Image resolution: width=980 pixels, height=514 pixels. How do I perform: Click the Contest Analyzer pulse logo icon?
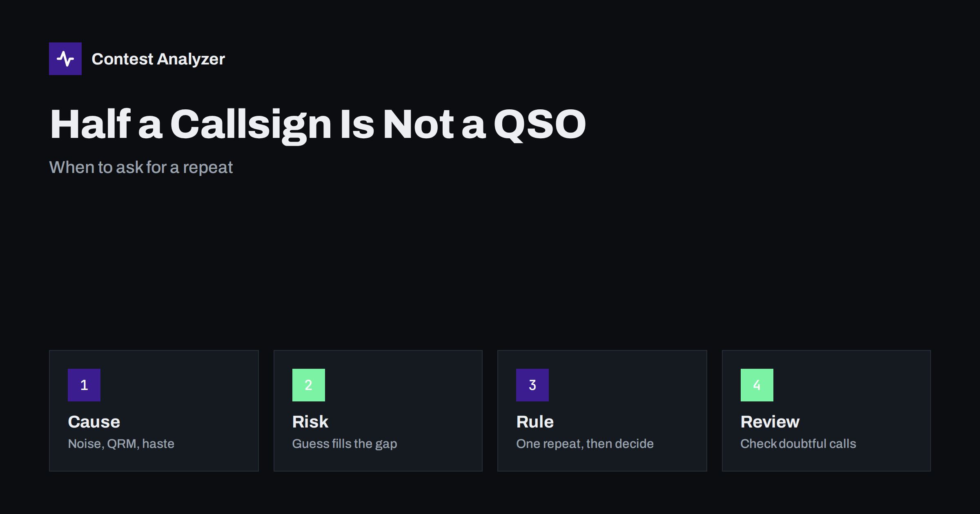coord(65,59)
